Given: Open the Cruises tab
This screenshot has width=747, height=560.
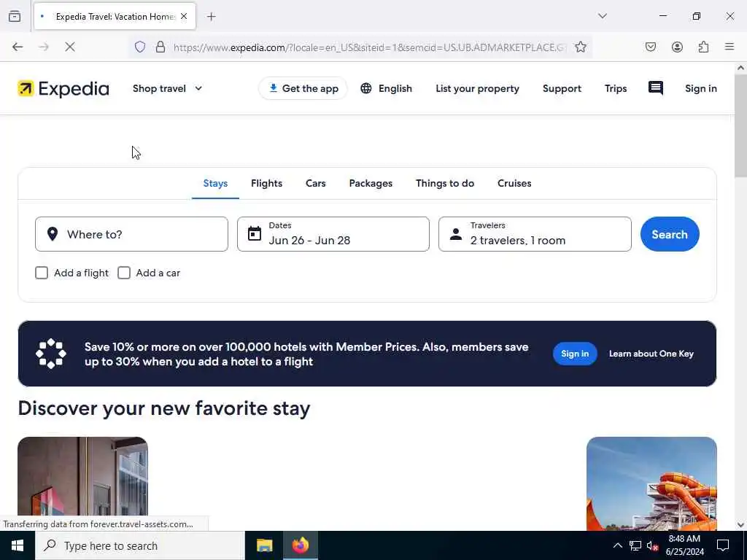Looking at the screenshot, I should tap(514, 183).
